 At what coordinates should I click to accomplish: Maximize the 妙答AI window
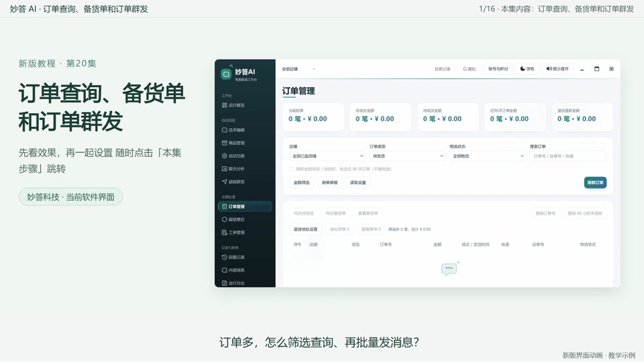click(x=597, y=69)
